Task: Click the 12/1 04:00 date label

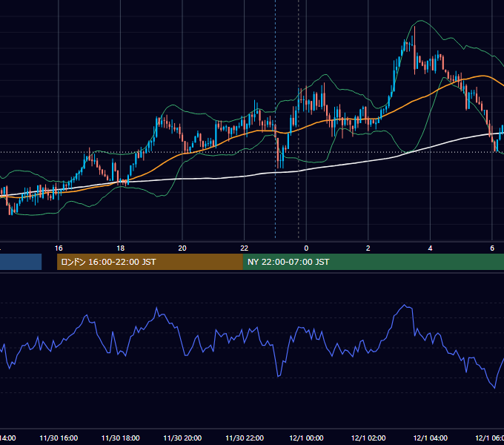Action: pos(431,438)
